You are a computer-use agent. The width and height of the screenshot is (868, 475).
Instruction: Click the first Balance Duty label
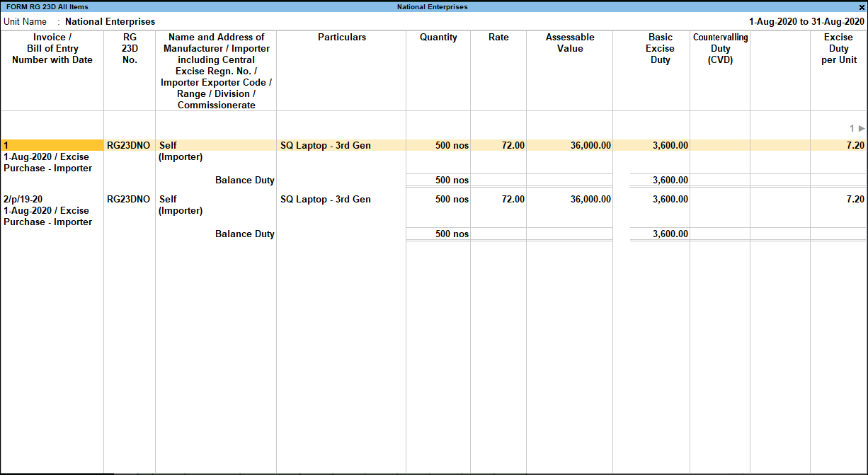coord(245,180)
